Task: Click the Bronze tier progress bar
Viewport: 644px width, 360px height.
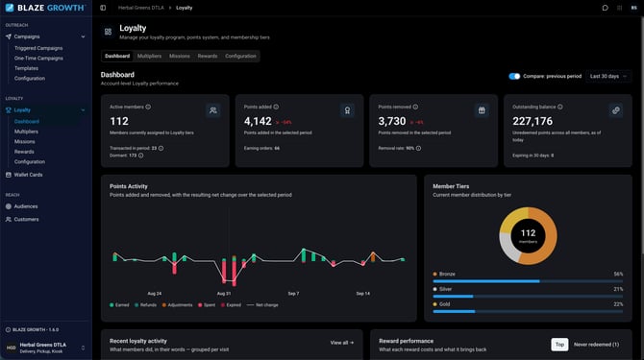Action: [528, 281]
